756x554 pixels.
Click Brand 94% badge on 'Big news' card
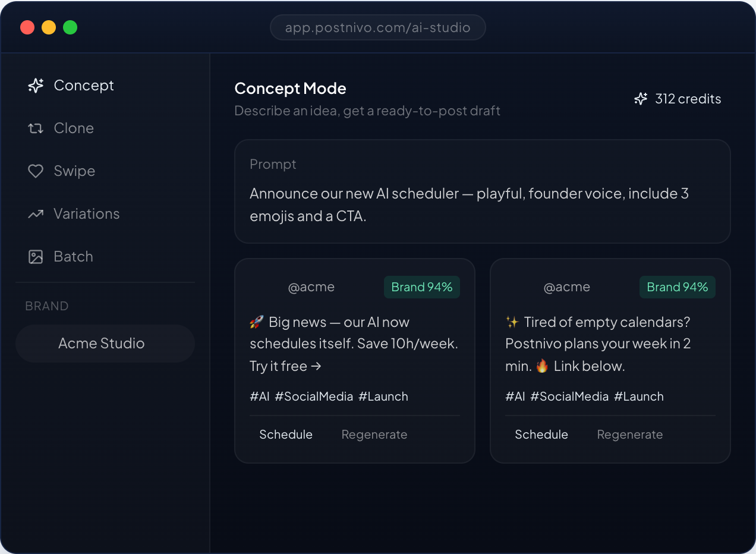[422, 287]
